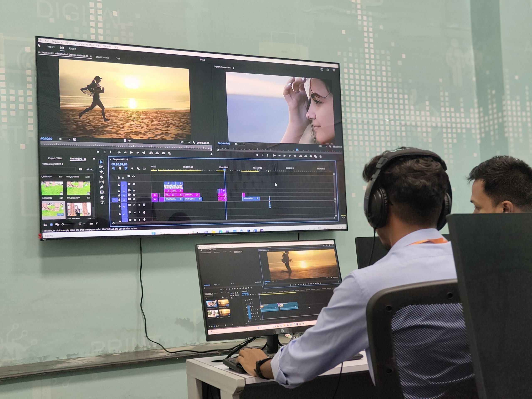Toggle Snap in the timeline magnet icon
This screenshot has height=399, width=532.
pyautogui.click(x=120, y=169)
